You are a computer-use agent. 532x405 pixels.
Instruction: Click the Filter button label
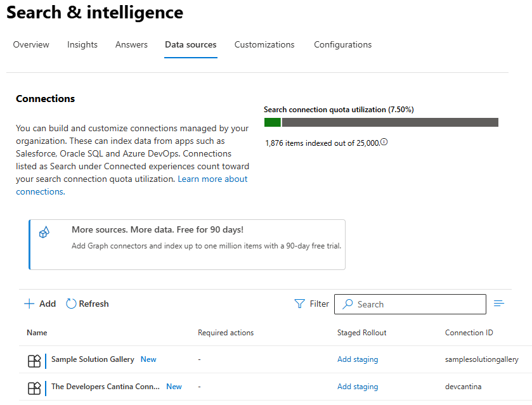[320, 304]
